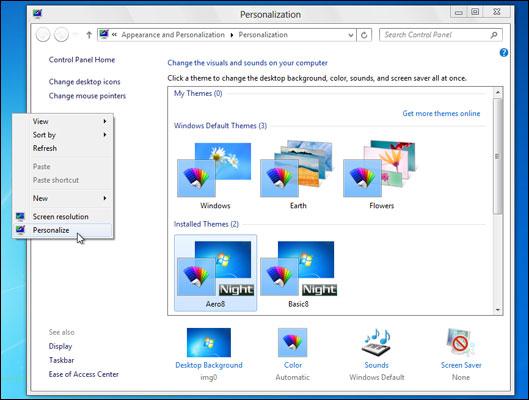Click the Personalization window title icon
This screenshot has width=529, height=400.
(37, 14)
